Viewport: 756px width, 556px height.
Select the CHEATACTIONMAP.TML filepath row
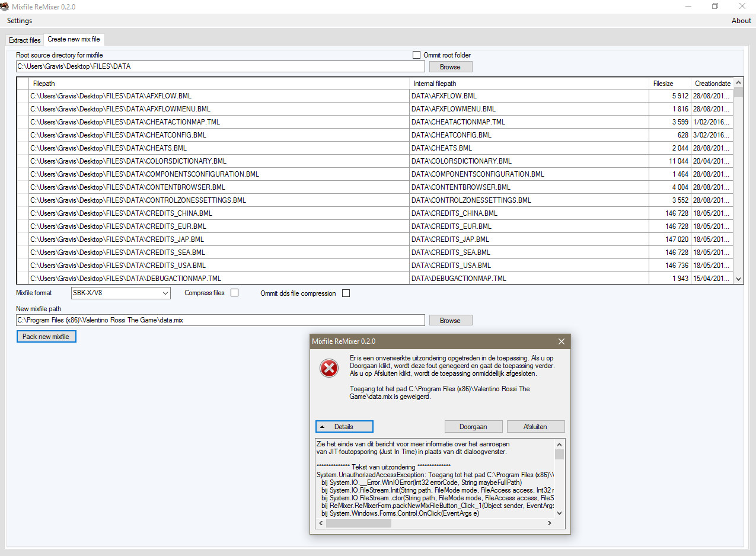219,122
